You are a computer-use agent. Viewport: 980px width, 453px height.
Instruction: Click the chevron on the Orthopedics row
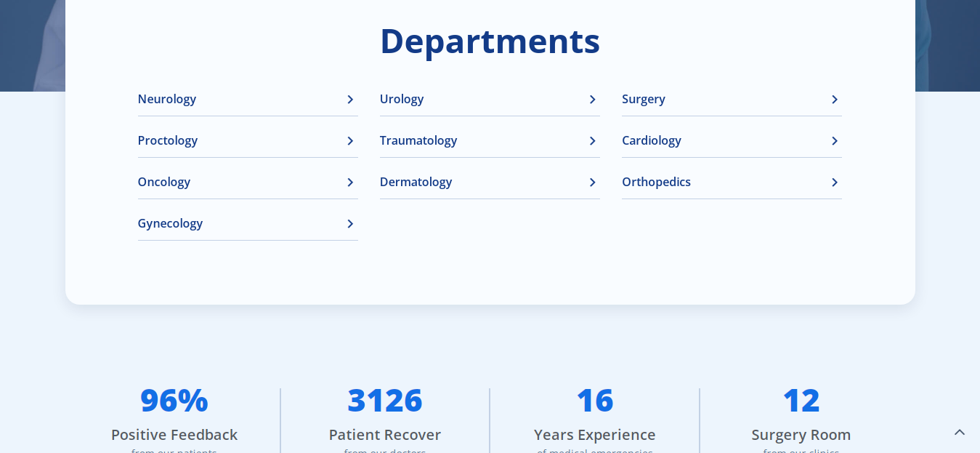pyautogui.click(x=834, y=183)
